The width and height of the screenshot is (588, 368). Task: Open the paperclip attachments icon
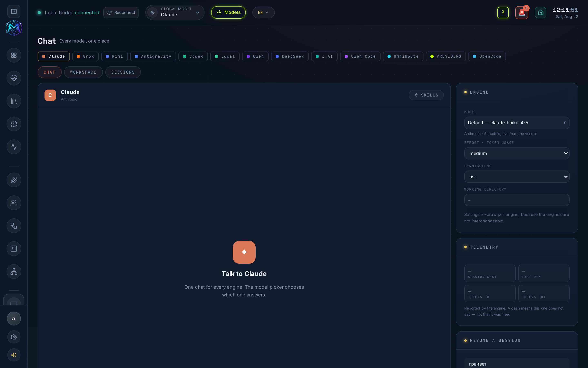tap(14, 180)
